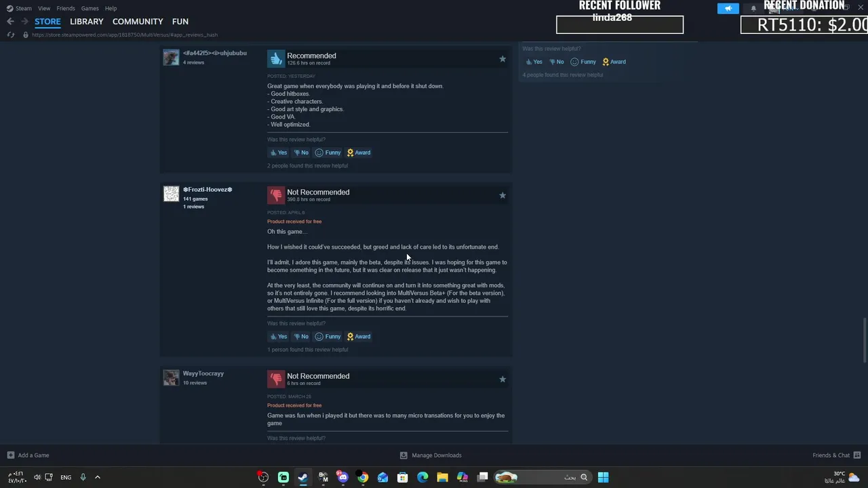Open uhjububu's profile name link
868x488 pixels.
click(x=215, y=53)
